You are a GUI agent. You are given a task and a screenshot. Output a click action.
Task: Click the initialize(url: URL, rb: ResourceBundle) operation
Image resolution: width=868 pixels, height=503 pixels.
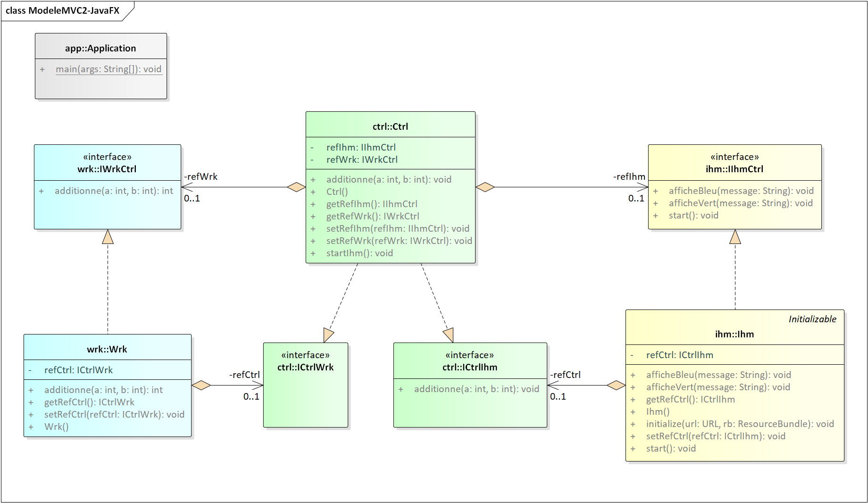(740, 424)
